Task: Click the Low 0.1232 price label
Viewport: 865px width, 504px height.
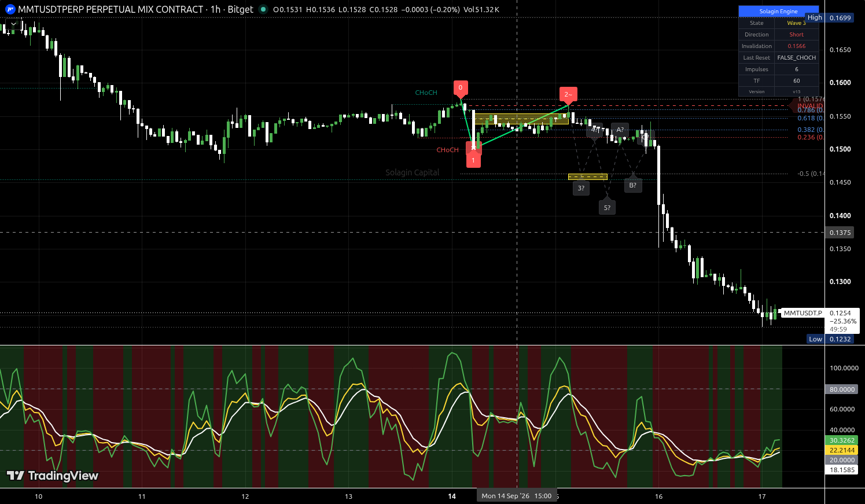Action: 830,339
